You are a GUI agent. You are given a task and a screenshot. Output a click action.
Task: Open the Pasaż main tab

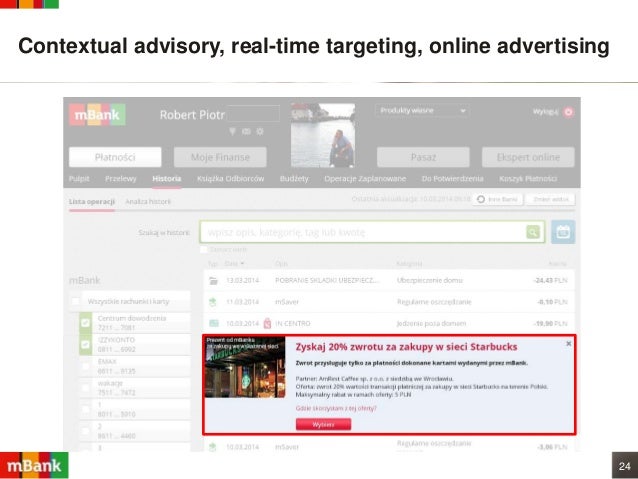(x=423, y=157)
